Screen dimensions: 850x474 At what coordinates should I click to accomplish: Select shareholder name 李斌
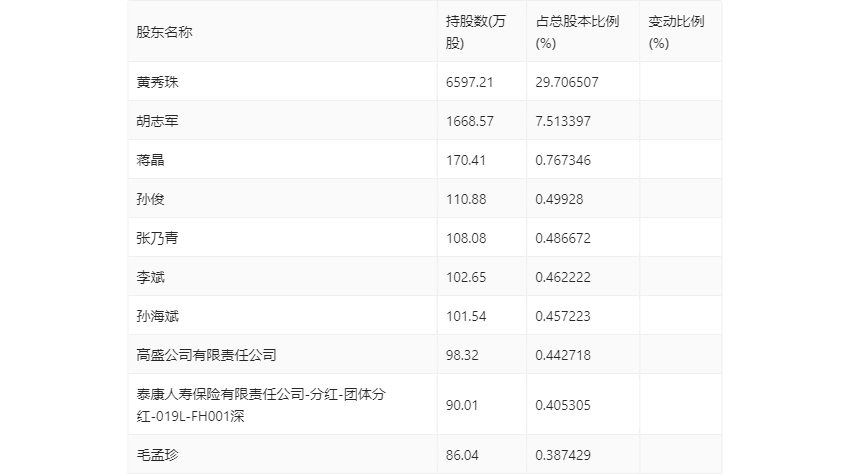[x=150, y=277]
